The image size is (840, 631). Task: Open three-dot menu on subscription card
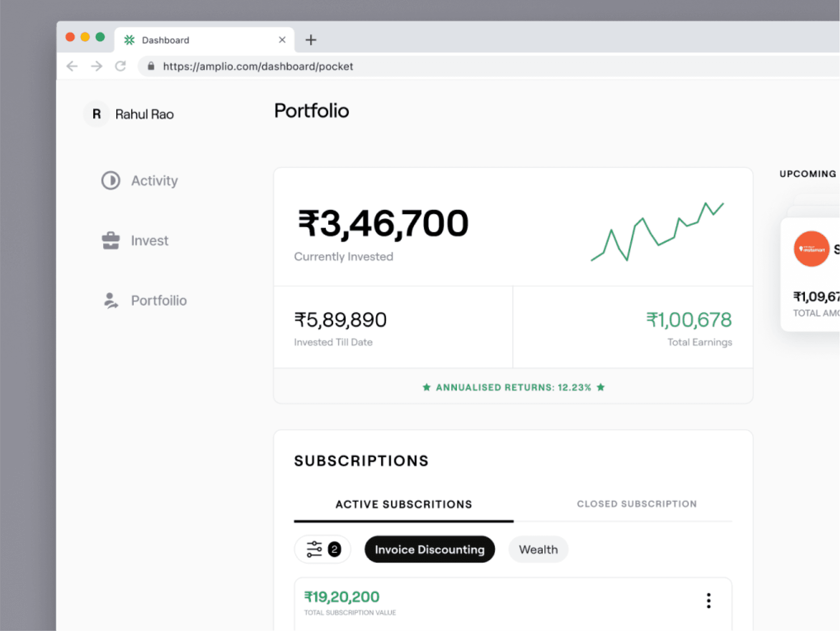pos(708,601)
